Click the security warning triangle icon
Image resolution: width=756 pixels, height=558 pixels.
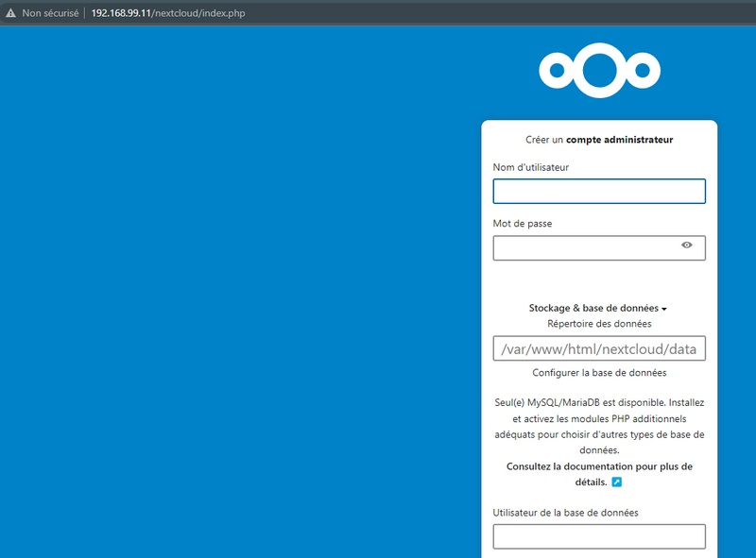10,15
